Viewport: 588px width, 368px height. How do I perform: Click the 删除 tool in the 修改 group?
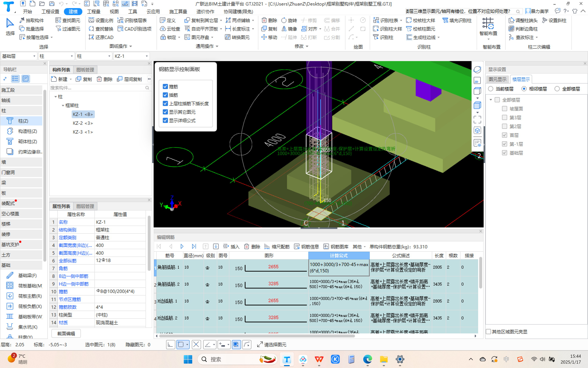tap(269, 20)
